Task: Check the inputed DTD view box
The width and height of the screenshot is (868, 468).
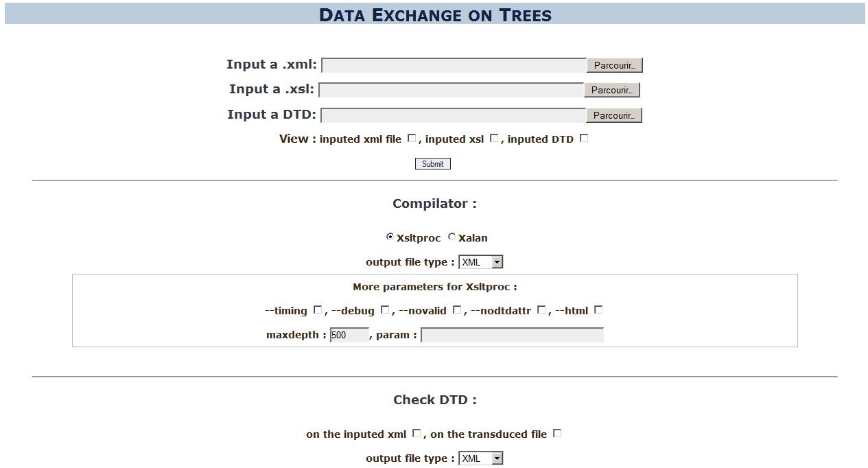Action: (584, 138)
